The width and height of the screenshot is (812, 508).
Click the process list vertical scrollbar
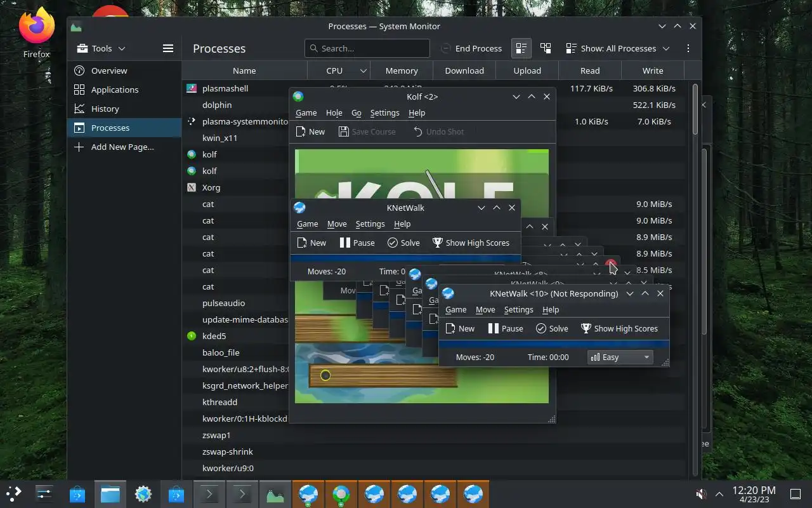click(x=695, y=109)
